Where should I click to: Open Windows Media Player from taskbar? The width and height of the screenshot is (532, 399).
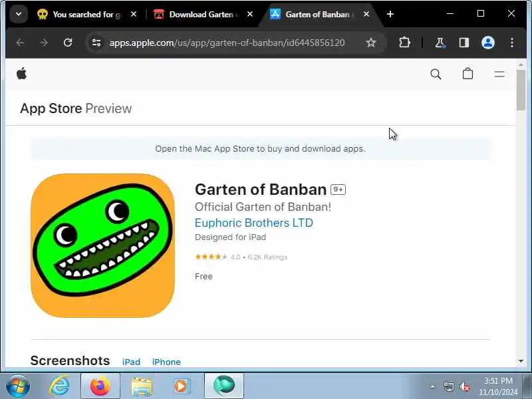182,386
